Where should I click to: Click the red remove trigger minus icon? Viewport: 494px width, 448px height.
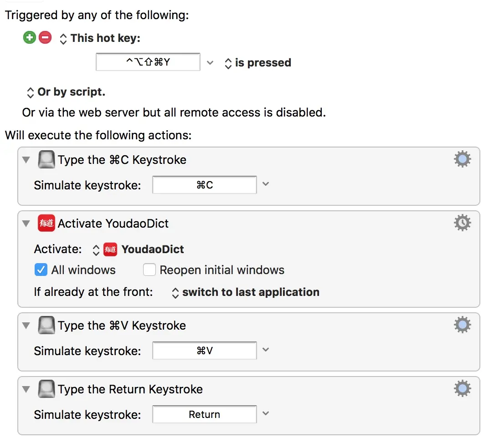(45, 38)
